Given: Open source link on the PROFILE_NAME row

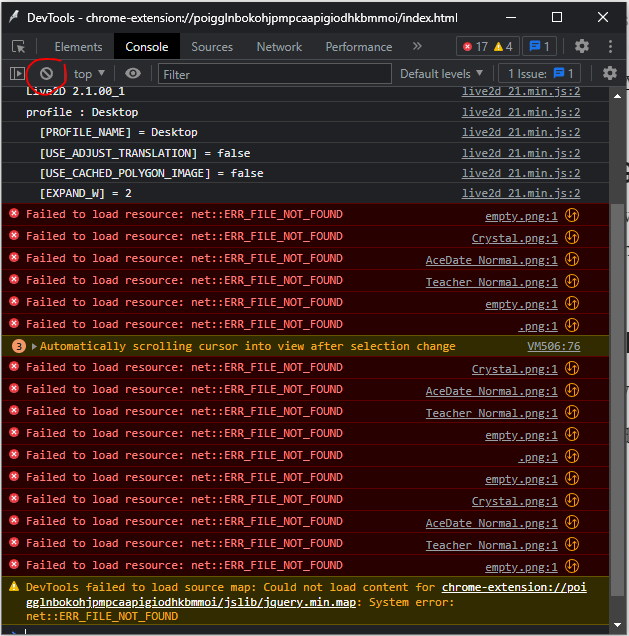Looking at the screenshot, I should 521,132.
